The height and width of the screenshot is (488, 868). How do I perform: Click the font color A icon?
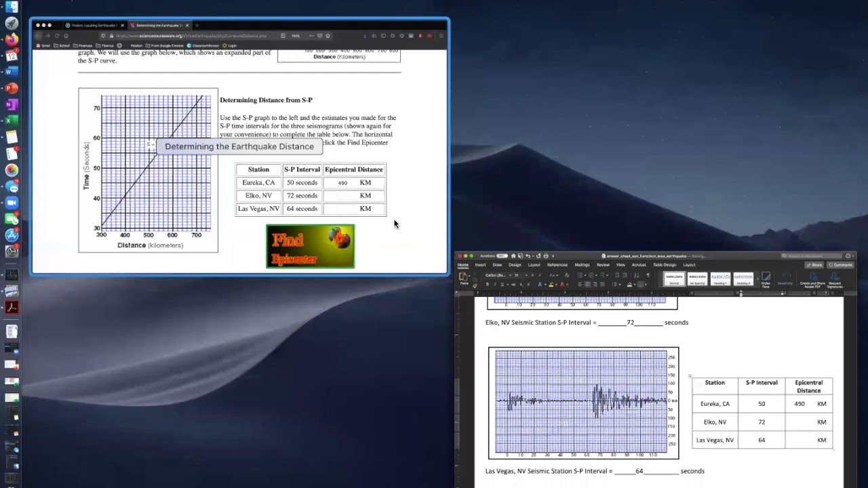tap(561, 284)
